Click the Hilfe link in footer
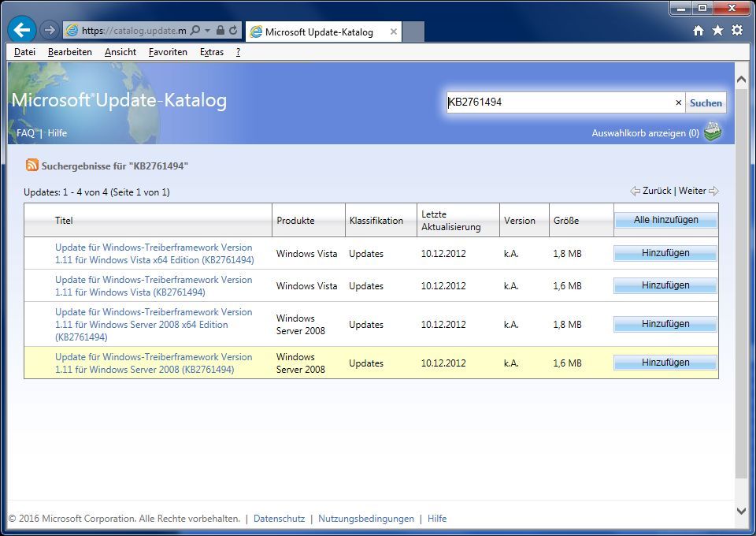Image resolution: width=756 pixels, height=536 pixels. 437,519
